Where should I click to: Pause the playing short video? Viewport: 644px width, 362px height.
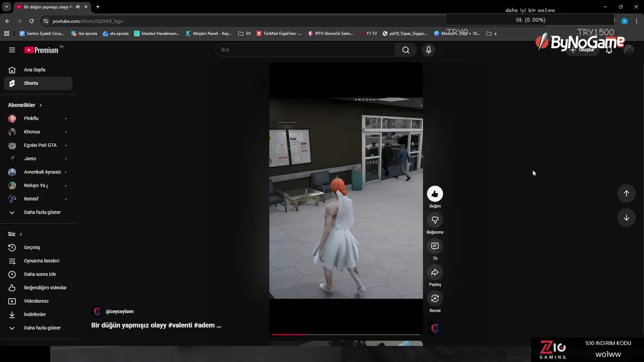[346, 199]
